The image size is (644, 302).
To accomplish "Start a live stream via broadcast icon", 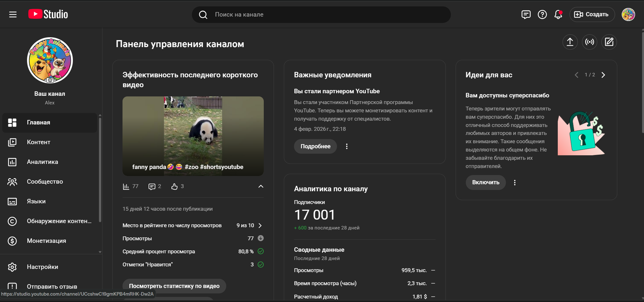I will [590, 42].
